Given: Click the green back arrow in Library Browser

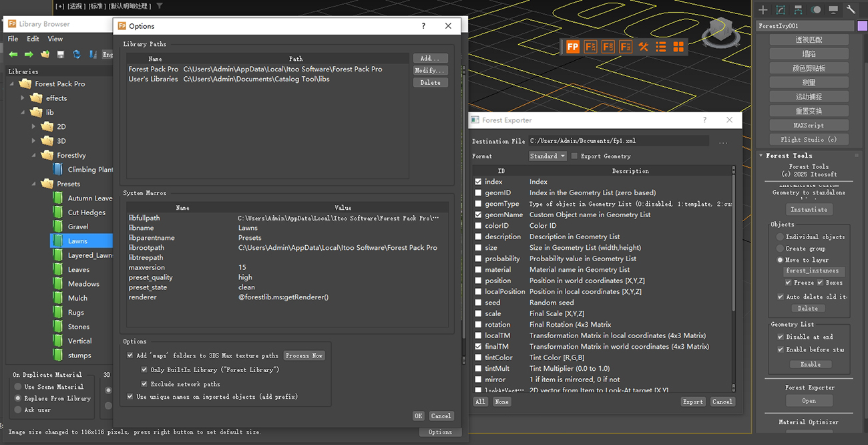Looking at the screenshot, I should click(13, 54).
